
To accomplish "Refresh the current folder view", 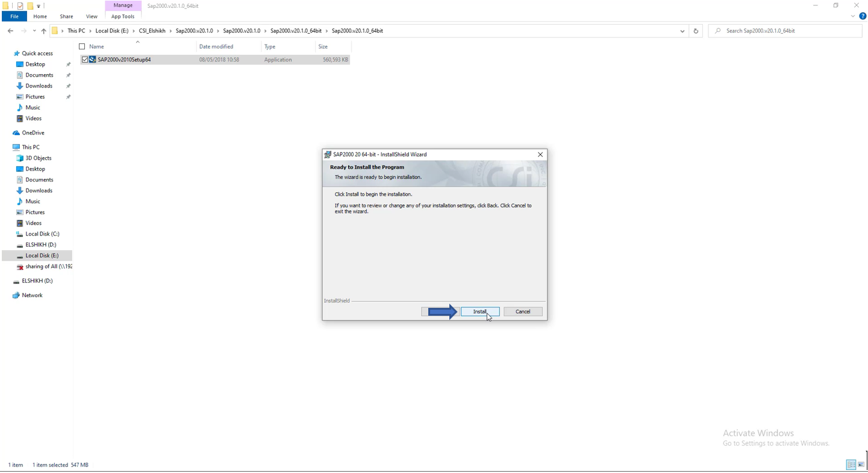I will (696, 31).
